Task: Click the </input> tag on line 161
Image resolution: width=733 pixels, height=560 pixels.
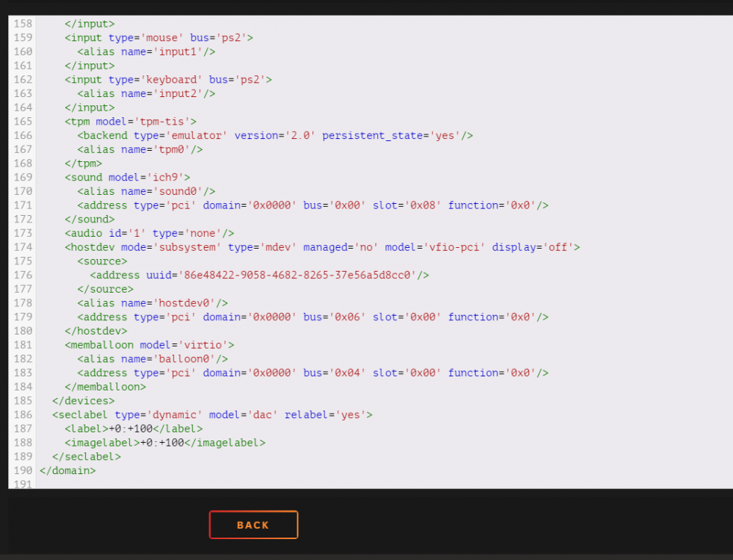Action: 90,66
